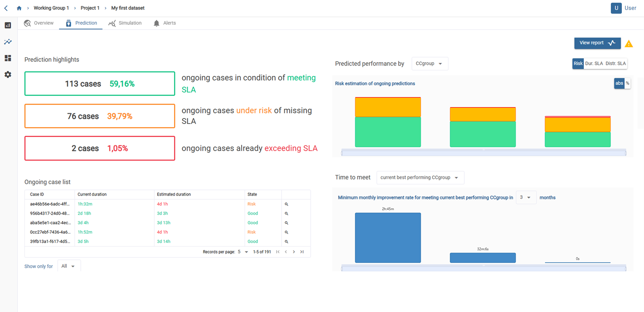The height and width of the screenshot is (312, 644).
Task: Open the trend line analytics sidebar icon
Action: pos(8,42)
